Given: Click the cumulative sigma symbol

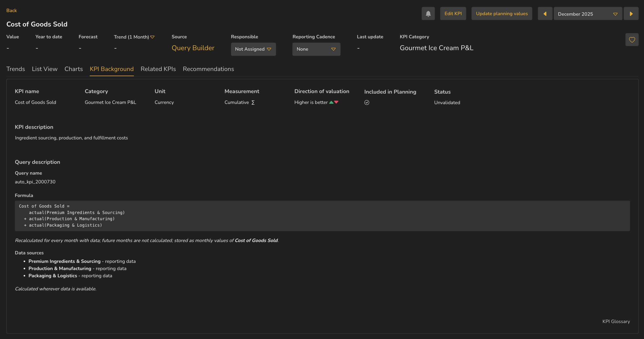Looking at the screenshot, I should point(253,103).
